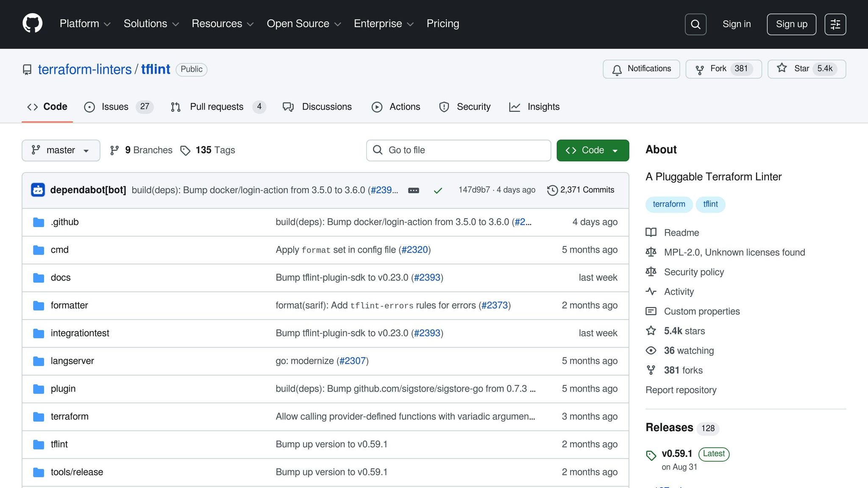This screenshot has width=868, height=488.
Task: Expand Platform menu in header
Action: tap(85, 24)
